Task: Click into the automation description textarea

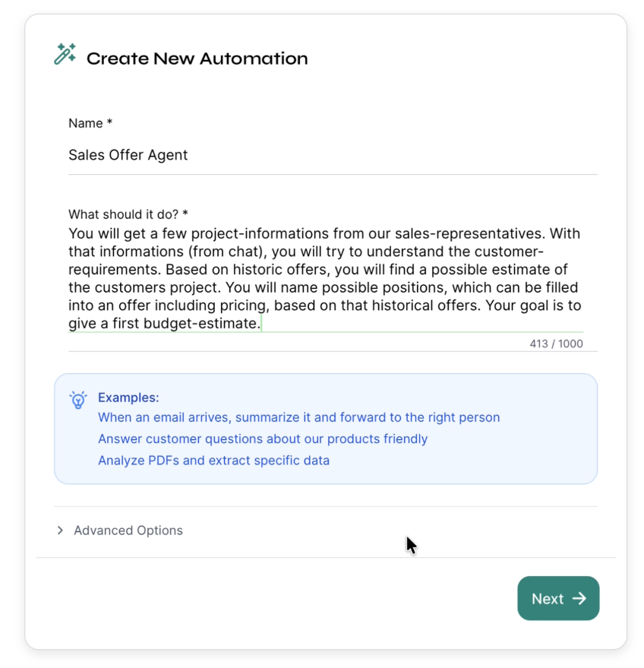Action: click(x=325, y=278)
